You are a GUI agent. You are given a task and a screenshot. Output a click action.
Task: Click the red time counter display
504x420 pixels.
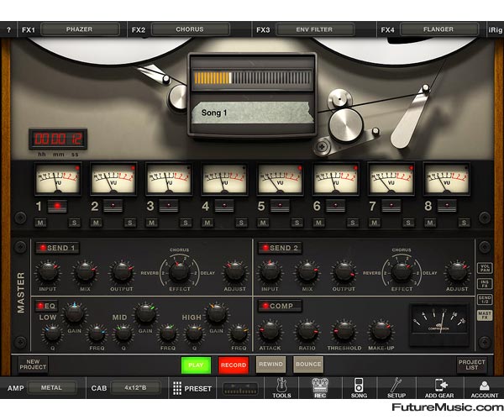point(58,139)
